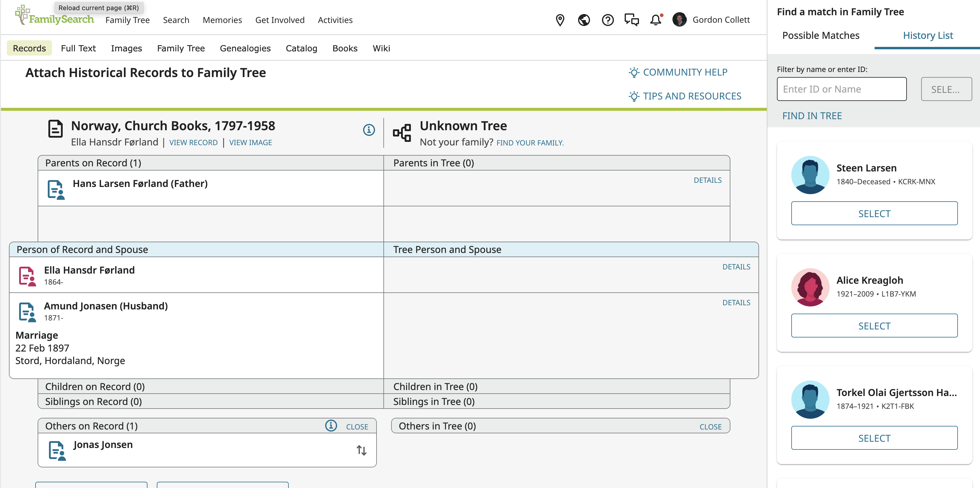Open the Memories menu
Viewport: 980px width, 488px height.
click(222, 20)
